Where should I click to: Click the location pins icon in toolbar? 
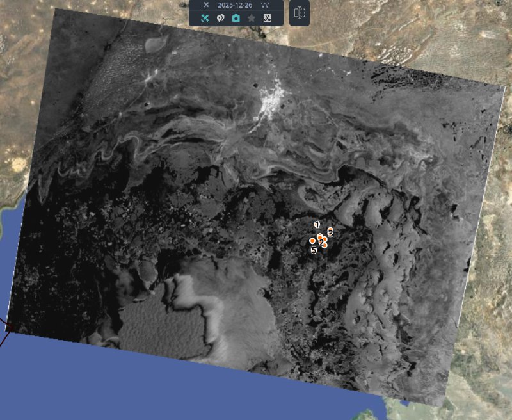pyautogui.click(x=220, y=18)
